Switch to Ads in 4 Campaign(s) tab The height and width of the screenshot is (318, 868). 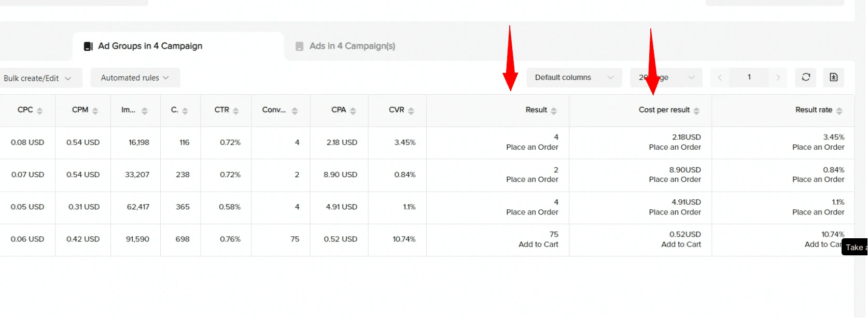click(x=352, y=46)
